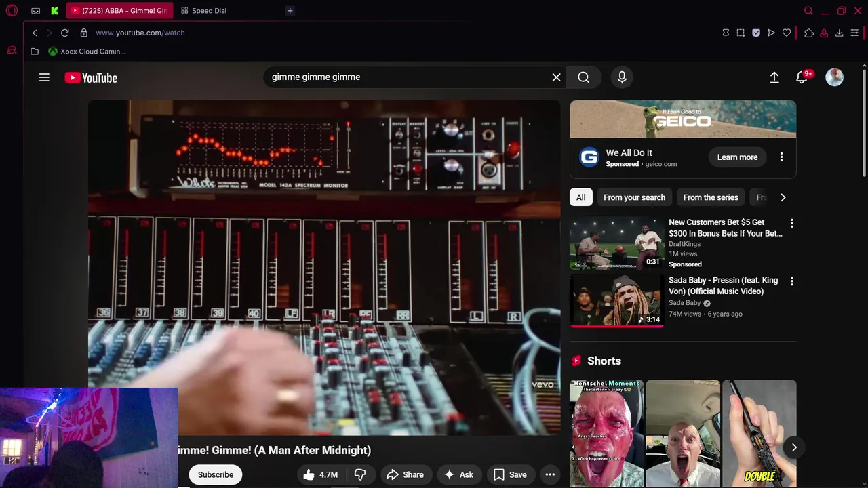868x488 pixels.
Task: Click the ABBA video player
Action: click(324, 268)
